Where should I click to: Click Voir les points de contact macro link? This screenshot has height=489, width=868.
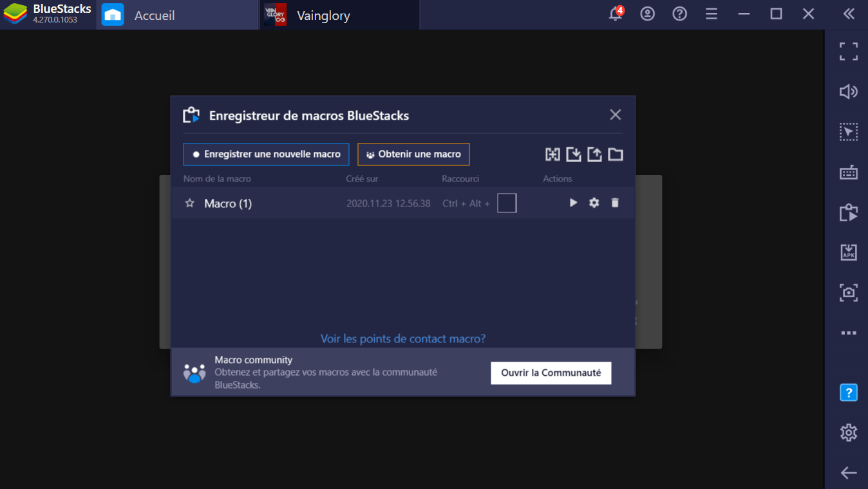403,338
